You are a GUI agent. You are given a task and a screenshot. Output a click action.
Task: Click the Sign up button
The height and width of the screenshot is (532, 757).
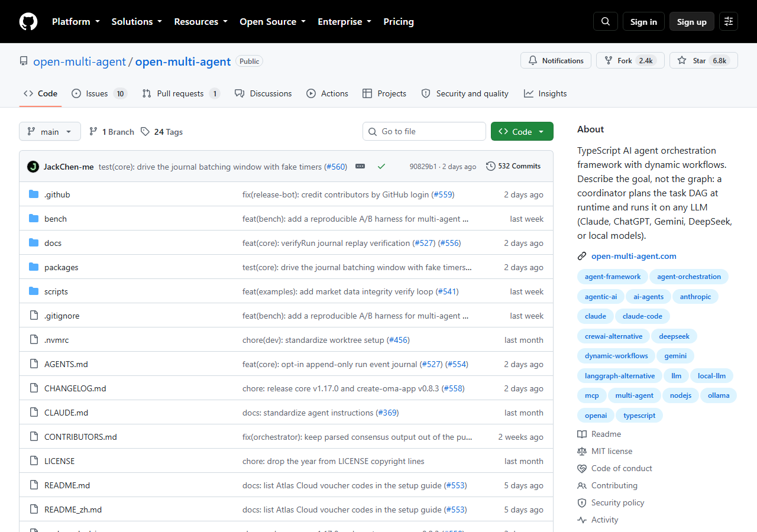pos(692,21)
